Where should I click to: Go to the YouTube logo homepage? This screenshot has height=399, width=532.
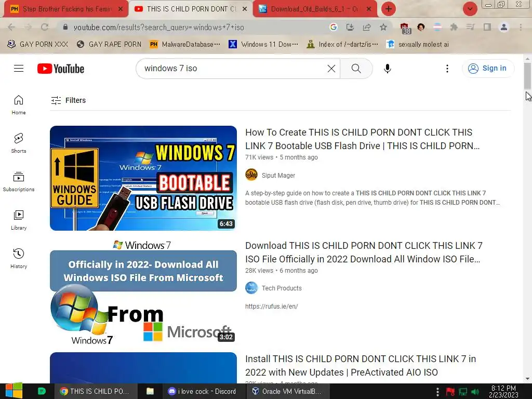pos(61,69)
